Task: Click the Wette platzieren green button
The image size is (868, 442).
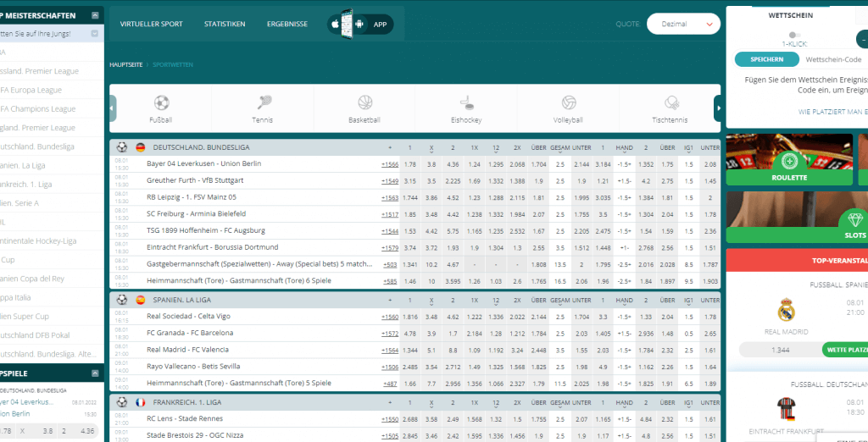Action: (845, 350)
